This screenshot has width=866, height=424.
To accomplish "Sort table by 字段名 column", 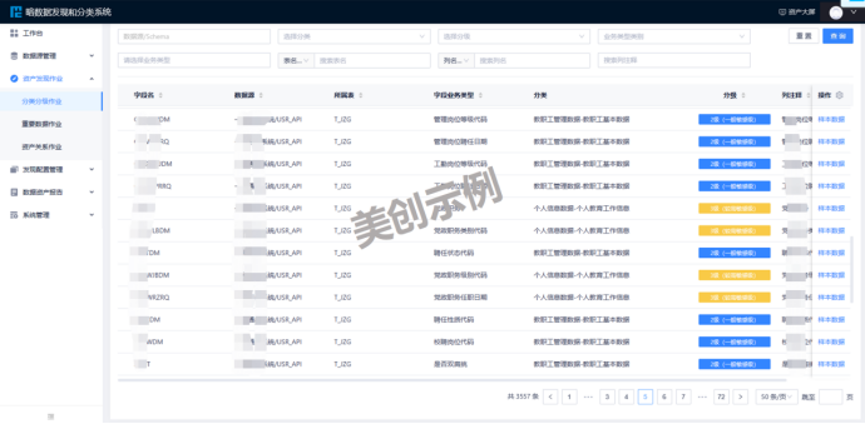I will coord(161,96).
